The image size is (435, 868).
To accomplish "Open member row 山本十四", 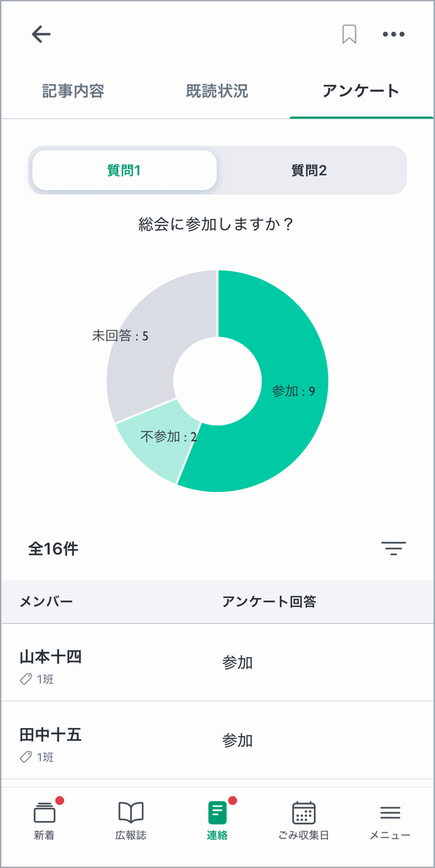I will (x=217, y=663).
